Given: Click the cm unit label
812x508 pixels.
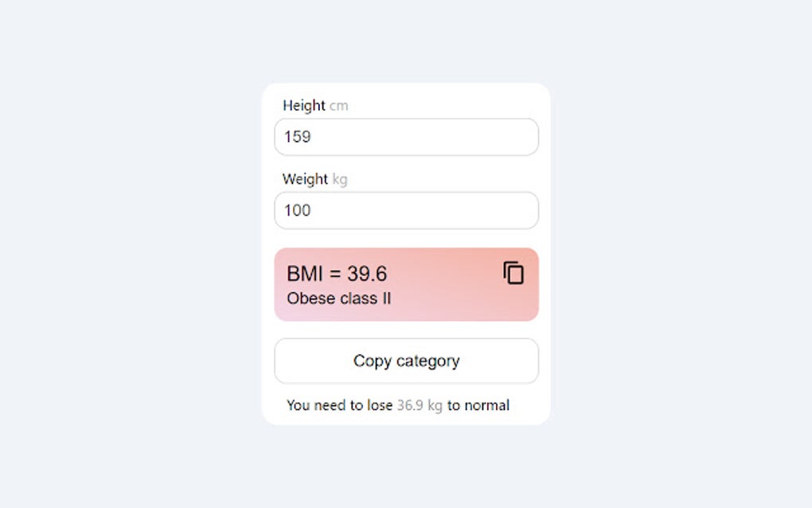Looking at the screenshot, I should click(339, 105).
